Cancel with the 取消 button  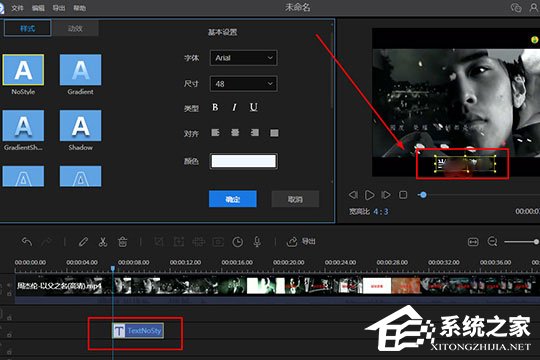[295, 199]
